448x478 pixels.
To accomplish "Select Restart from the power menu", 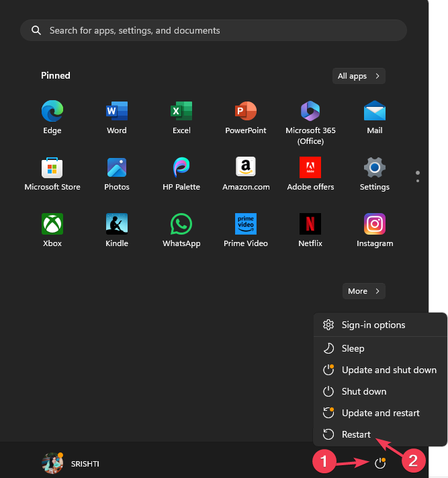I will (x=380, y=434).
